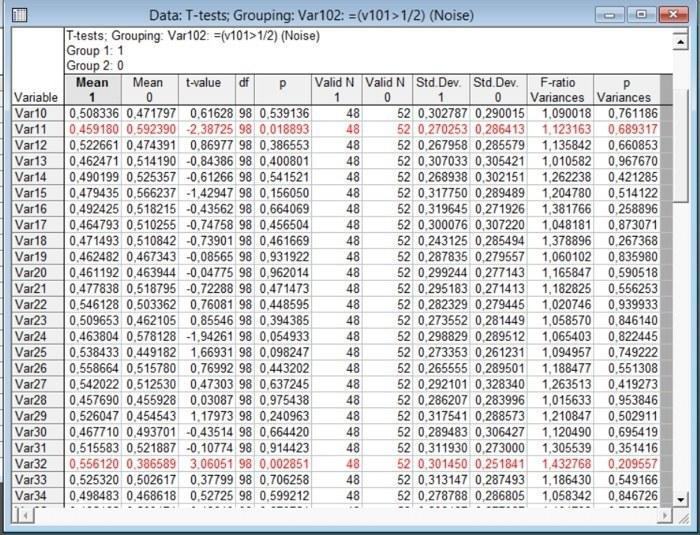Screen dimensions: 700x535
Task: Select row header Var11
Action: [38, 129]
